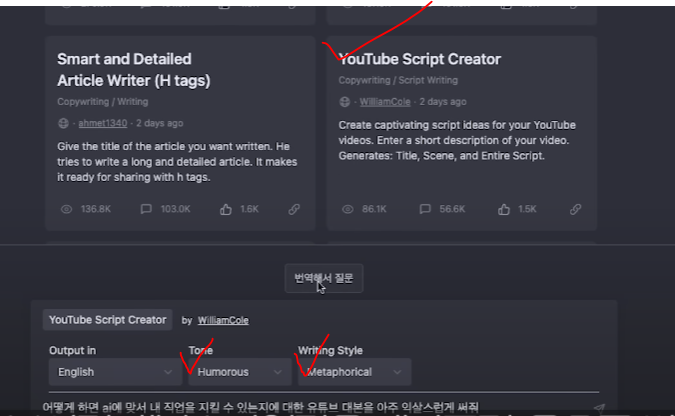Screen dimensions: 675x416
Task: Open WilliamCole author link on prompt card
Action: click(385, 102)
